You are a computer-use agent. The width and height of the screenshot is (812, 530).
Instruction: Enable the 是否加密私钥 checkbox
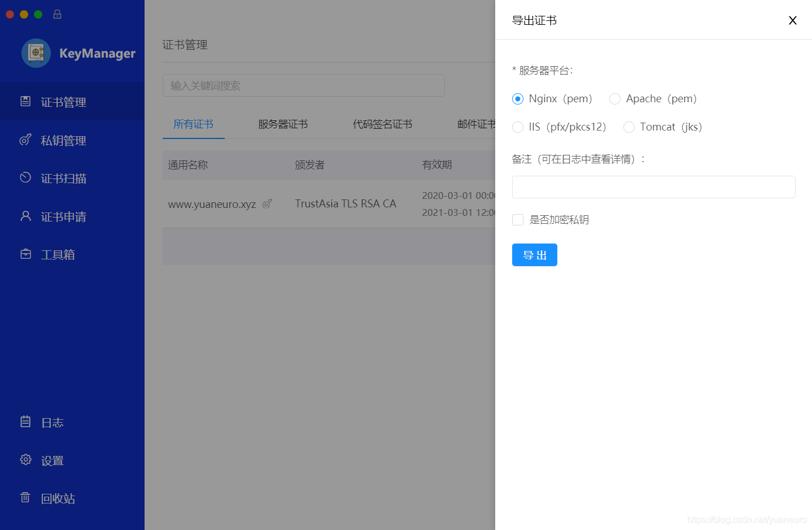click(x=518, y=220)
